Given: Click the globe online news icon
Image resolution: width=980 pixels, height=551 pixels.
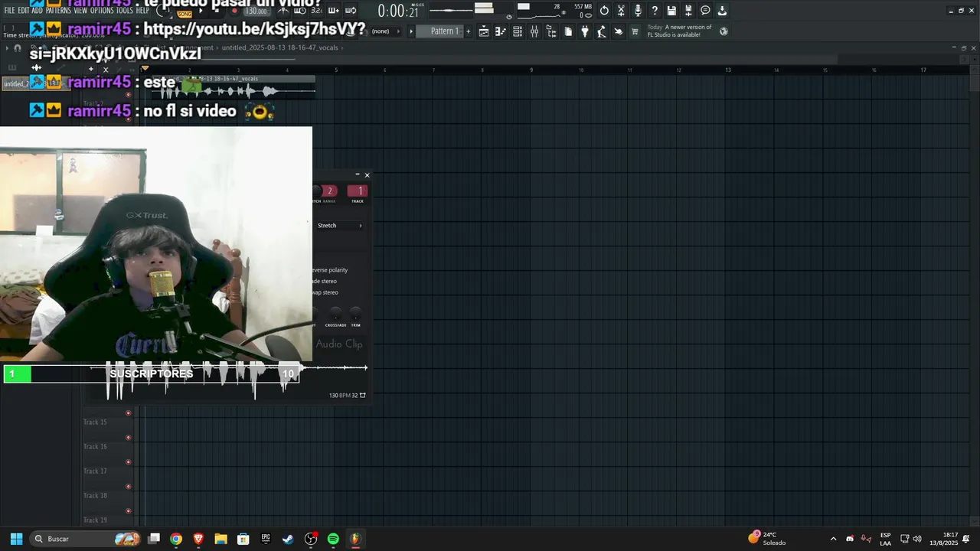Looking at the screenshot, I should coord(724,31).
